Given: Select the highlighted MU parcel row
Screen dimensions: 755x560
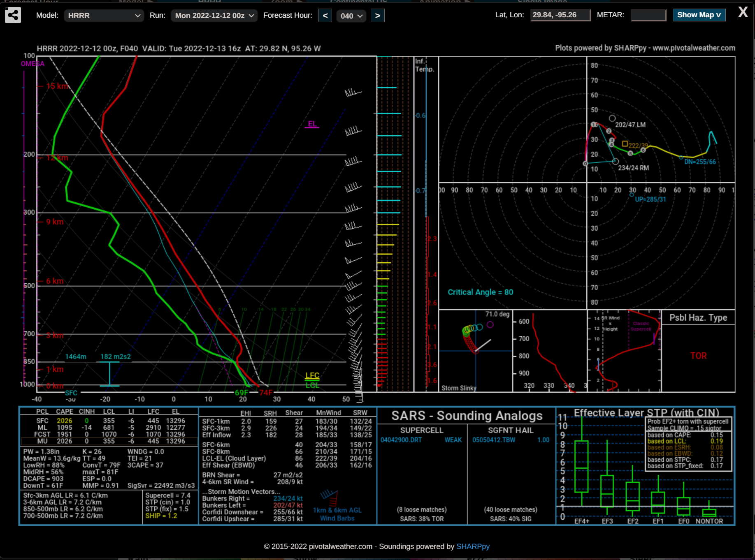Looking at the screenshot, I should coord(109,441).
